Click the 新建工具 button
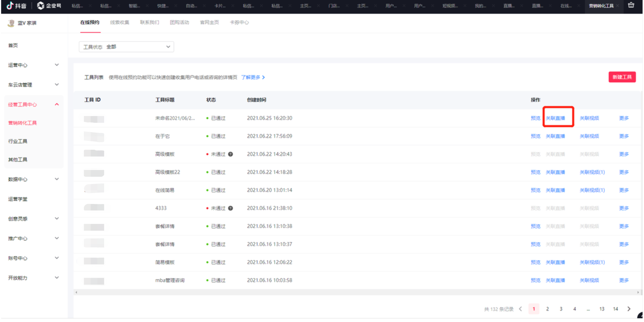 point(622,77)
